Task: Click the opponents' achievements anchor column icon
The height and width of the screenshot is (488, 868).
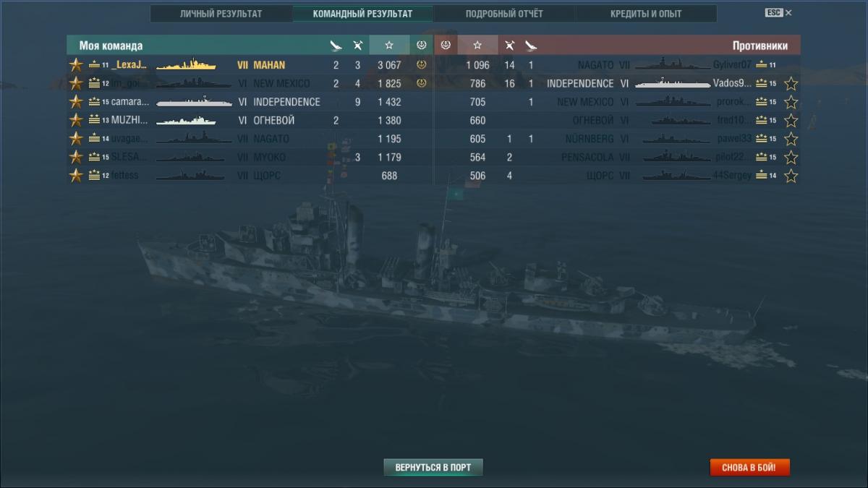Action: [x=446, y=46]
